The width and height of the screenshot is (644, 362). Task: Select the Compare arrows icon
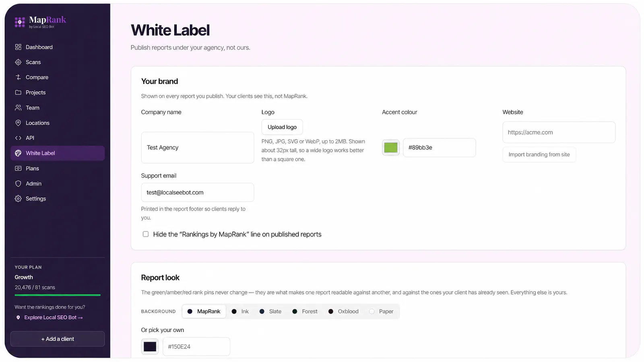point(18,77)
